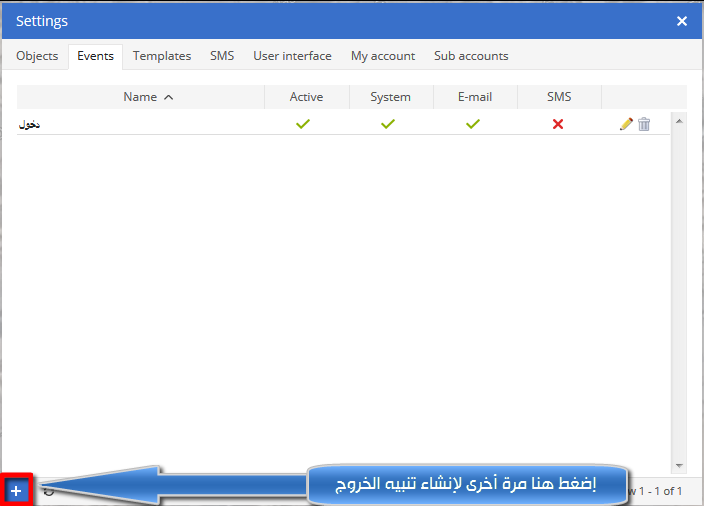This screenshot has width=704, height=506.
Task: Click the E-mail column header
Action: coord(475,97)
